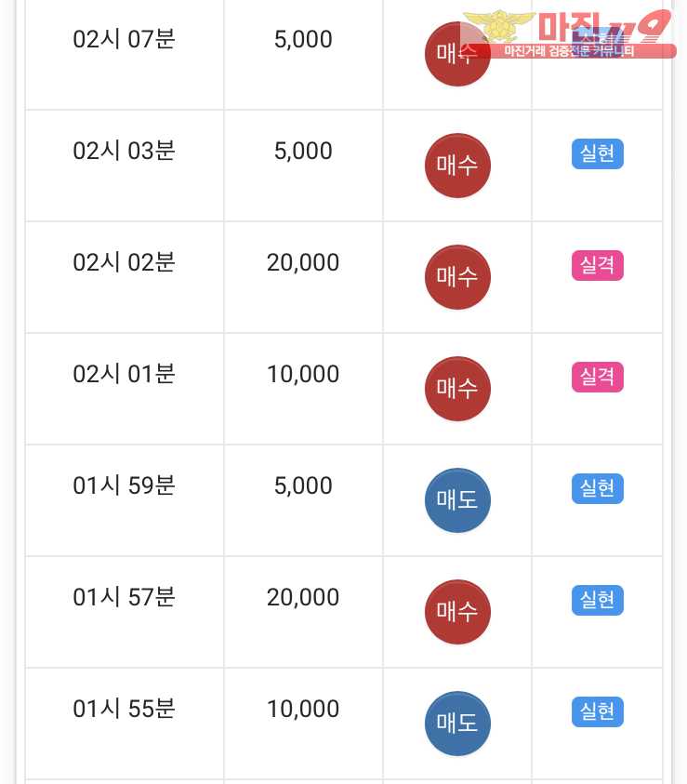This screenshot has width=687, height=784.
Task: Tap the 매도 circle at 01시 55분
Action: point(457,723)
